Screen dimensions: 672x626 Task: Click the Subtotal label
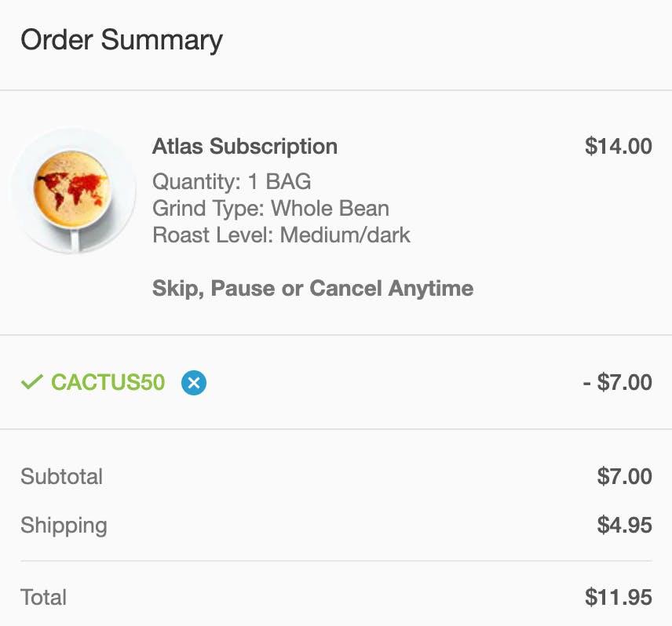point(62,477)
